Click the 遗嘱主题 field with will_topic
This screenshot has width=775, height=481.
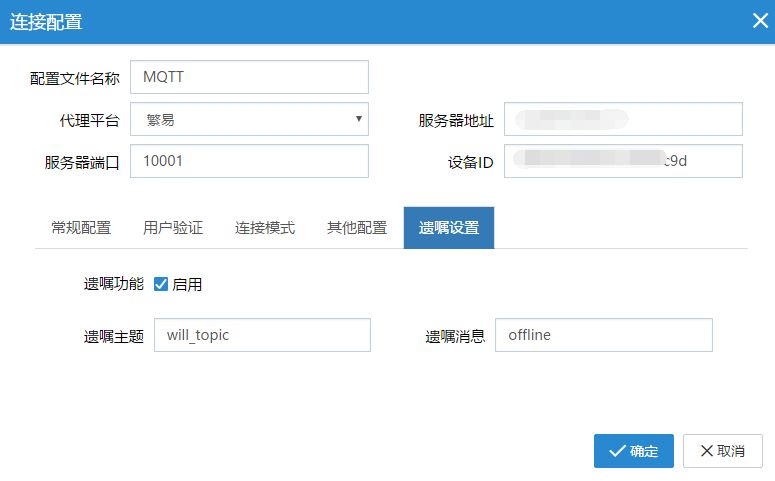coord(262,336)
